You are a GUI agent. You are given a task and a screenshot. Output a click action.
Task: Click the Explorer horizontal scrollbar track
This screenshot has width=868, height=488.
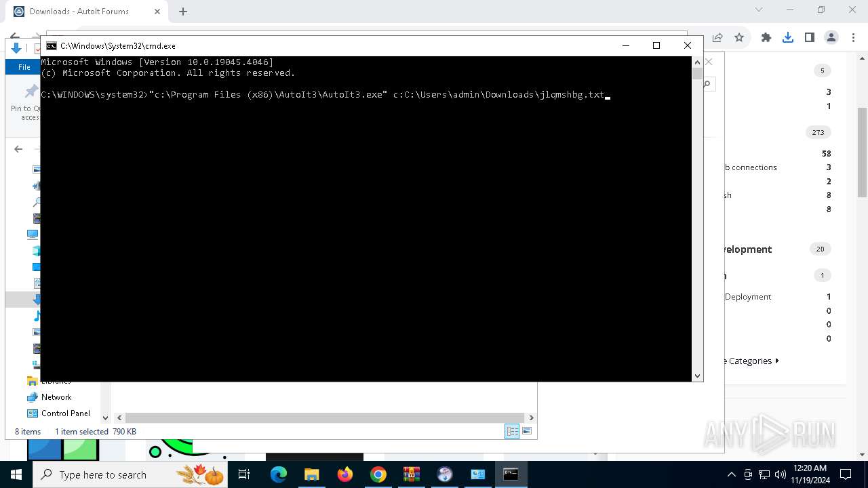(325, 418)
